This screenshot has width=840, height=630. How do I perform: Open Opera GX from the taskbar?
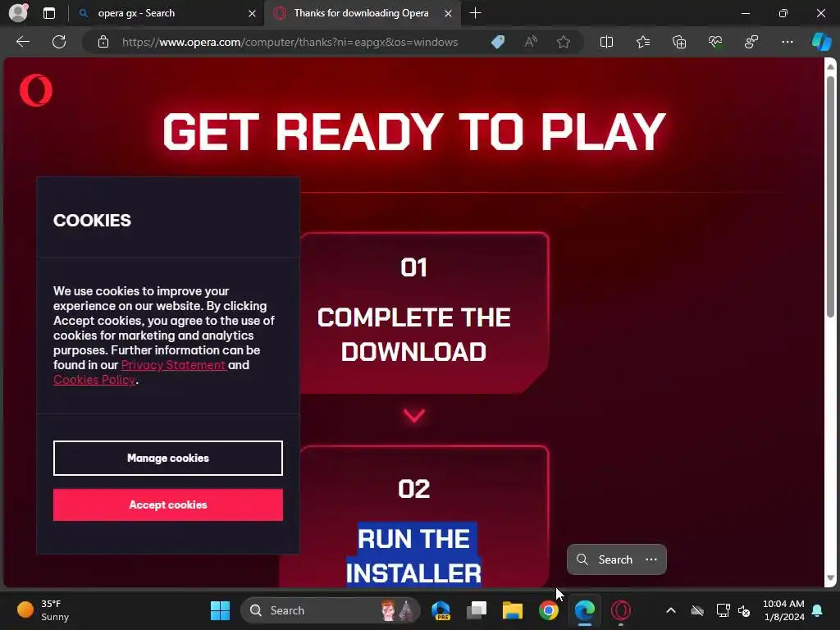(x=621, y=610)
